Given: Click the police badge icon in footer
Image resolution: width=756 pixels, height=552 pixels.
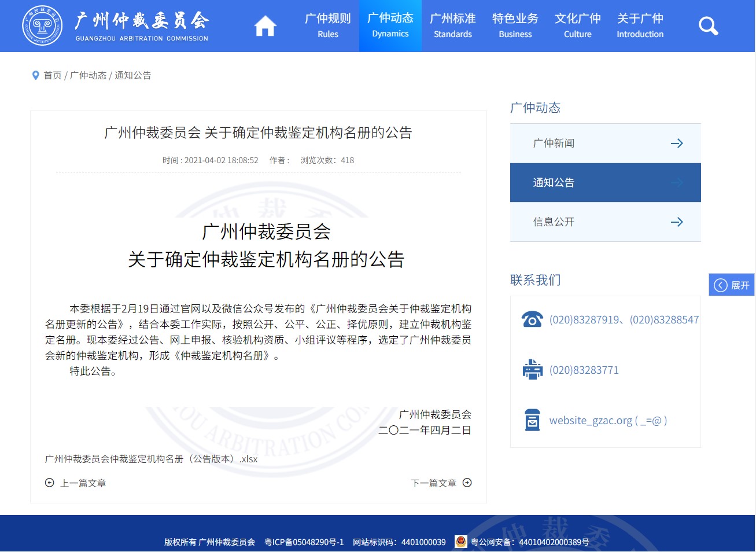Looking at the screenshot, I should 461,542.
